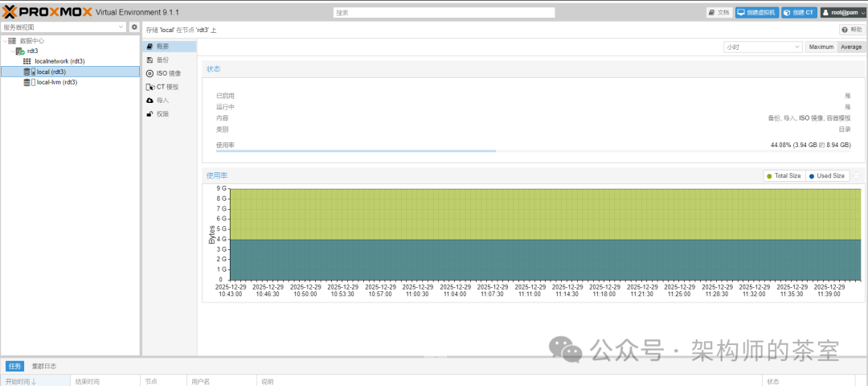The height and width of the screenshot is (386, 868).
Task: Click the 类别 value 目录
Action: point(845,129)
